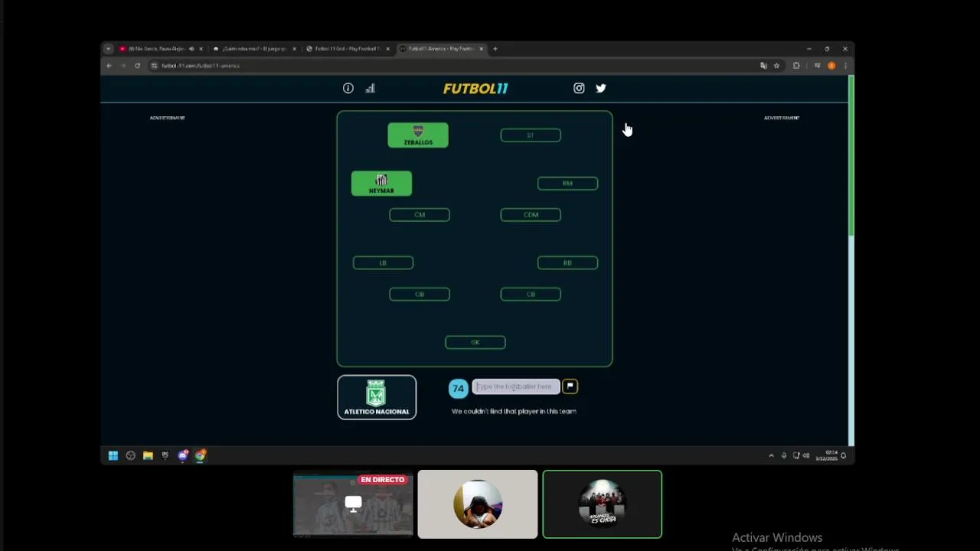Open File Explorer from taskbar

[x=148, y=455]
